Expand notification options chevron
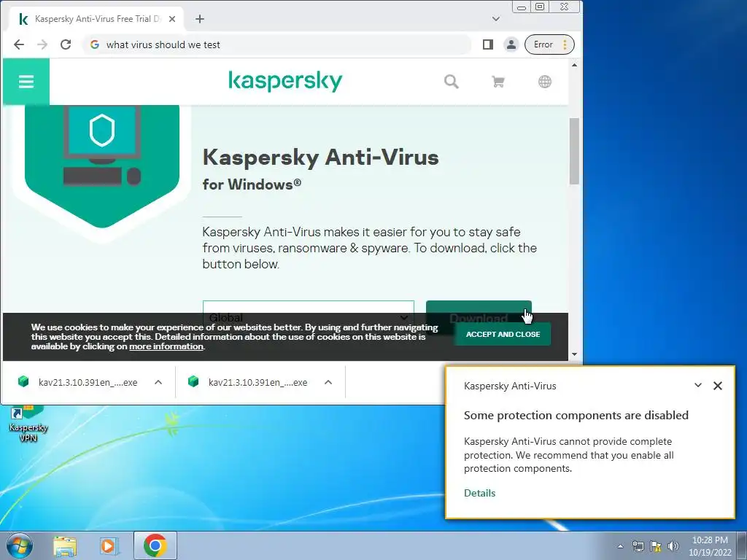 [698, 385]
